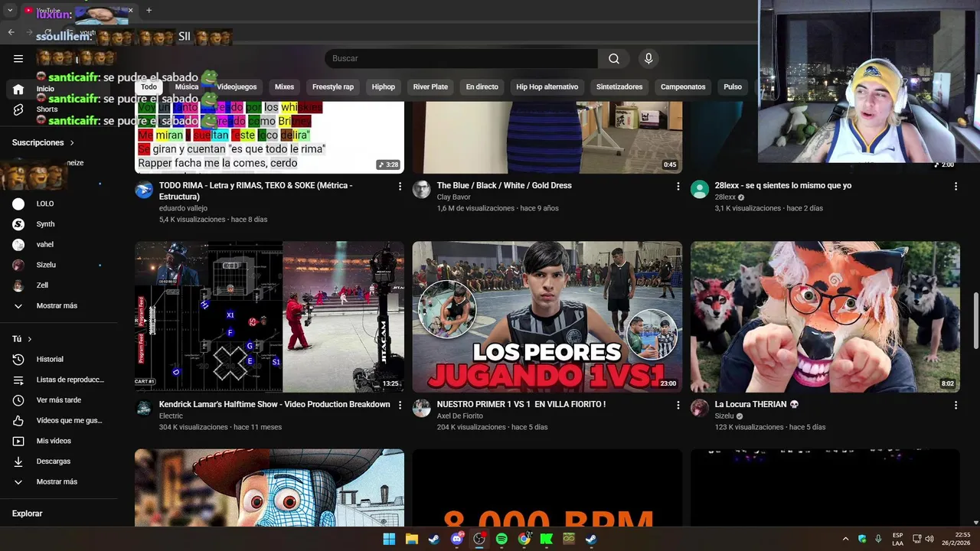Open Kick app from the taskbar
Viewport: 980px width, 551px height.
547,539
